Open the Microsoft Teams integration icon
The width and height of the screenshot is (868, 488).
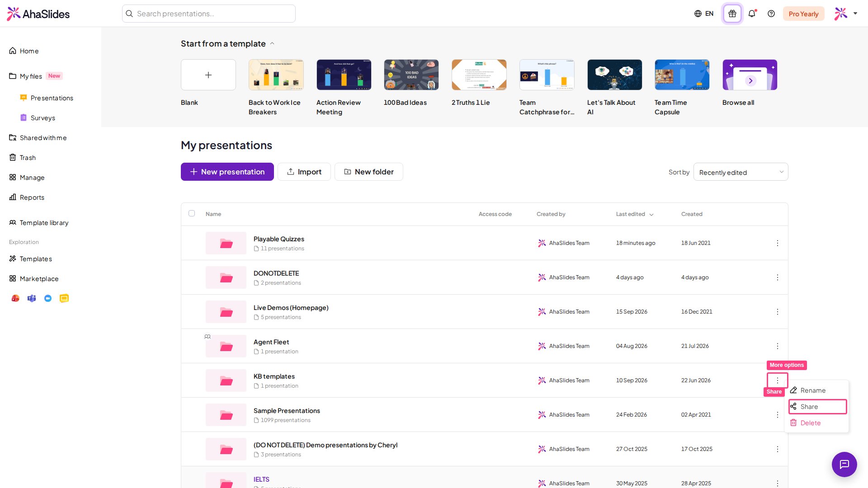pos(32,298)
